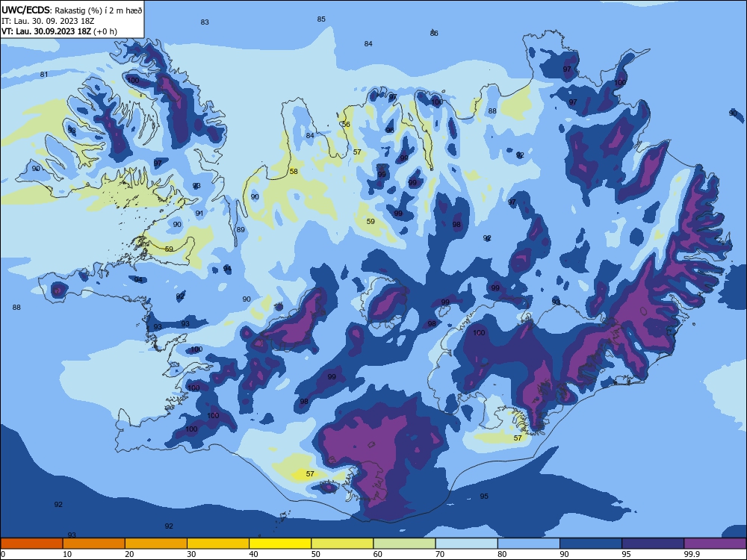Click the legend label '10'
This screenshot has height=560, width=747.
tap(67, 554)
